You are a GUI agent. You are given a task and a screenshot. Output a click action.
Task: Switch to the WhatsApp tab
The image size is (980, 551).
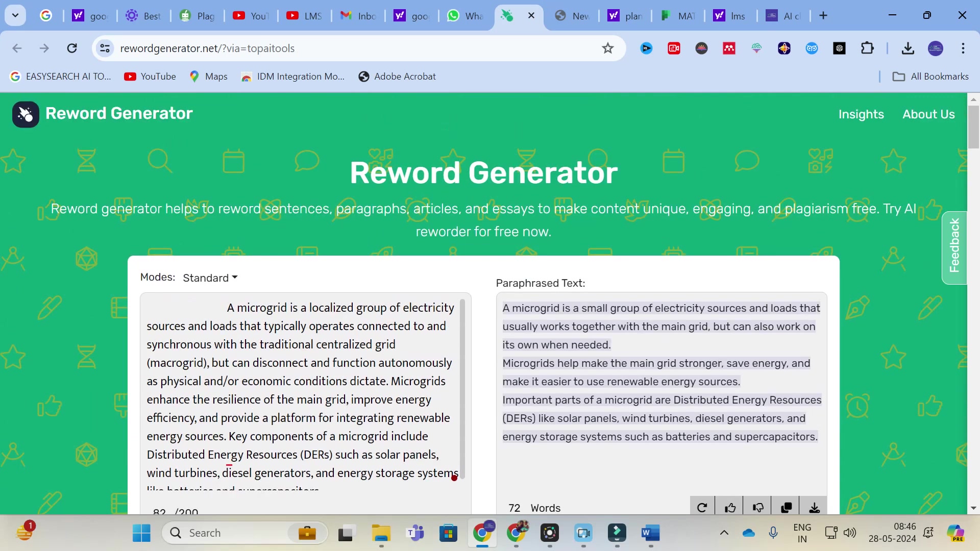465,16
